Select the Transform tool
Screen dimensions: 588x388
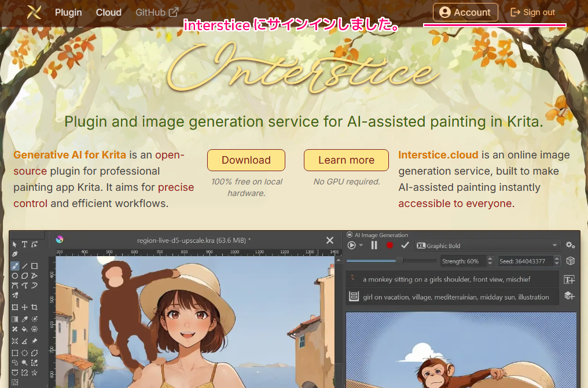[x=14, y=307]
